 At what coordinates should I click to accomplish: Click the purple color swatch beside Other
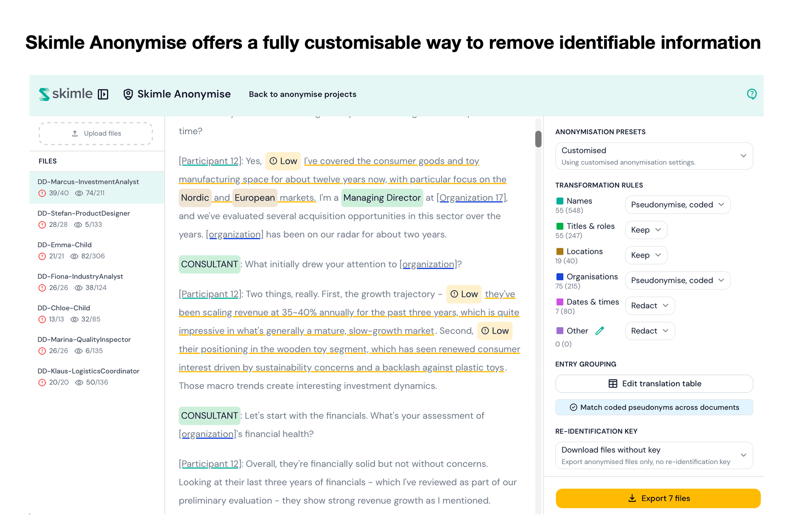pos(560,331)
